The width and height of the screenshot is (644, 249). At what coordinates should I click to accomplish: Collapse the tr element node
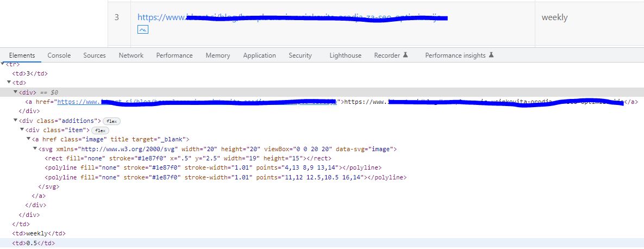(x=3, y=65)
